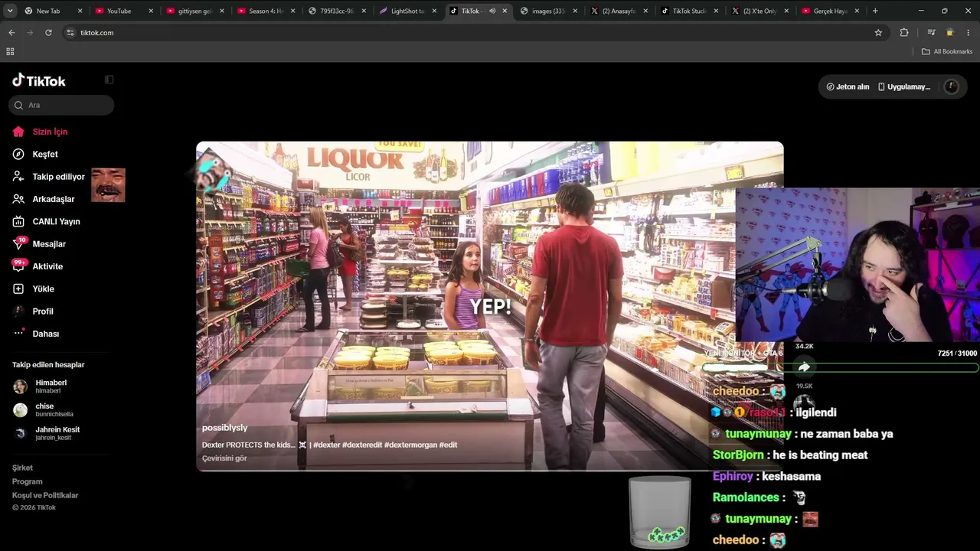Close the YouTube browser tab
The width and height of the screenshot is (980, 551).
(x=151, y=11)
